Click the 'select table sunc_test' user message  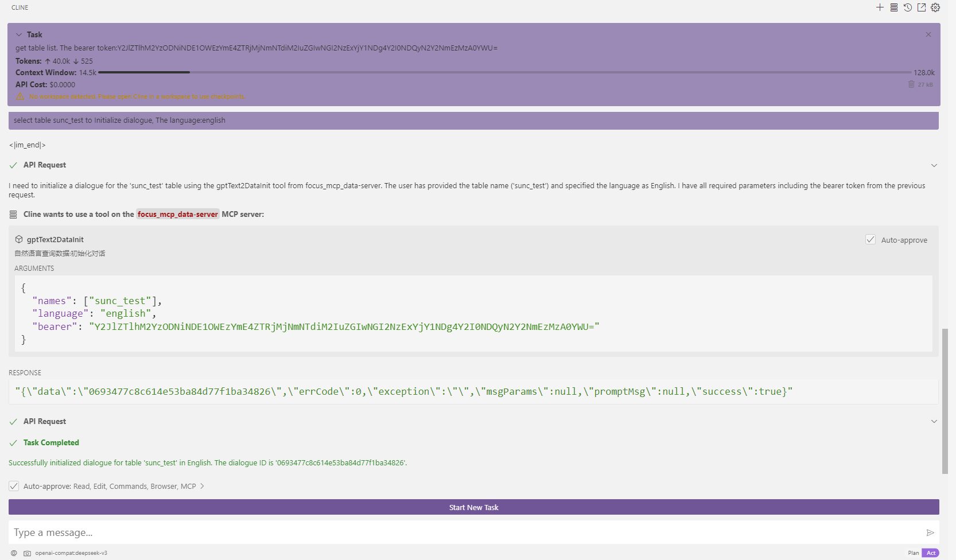click(x=473, y=120)
